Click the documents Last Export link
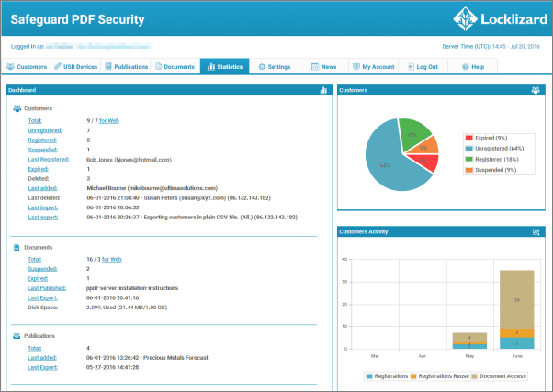This screenshot has width=553, height=392. tap(42, 297)
